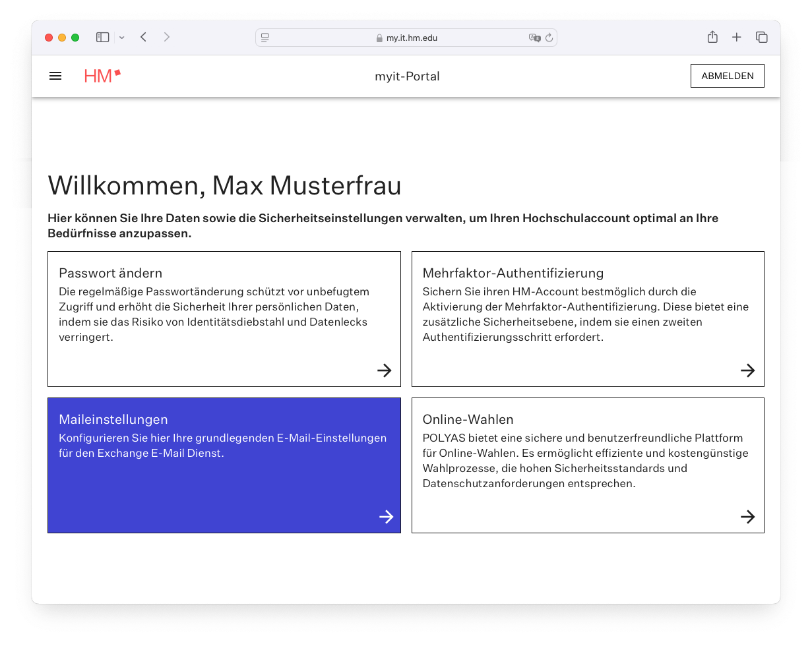Click the translate icon in address bar

534,38
